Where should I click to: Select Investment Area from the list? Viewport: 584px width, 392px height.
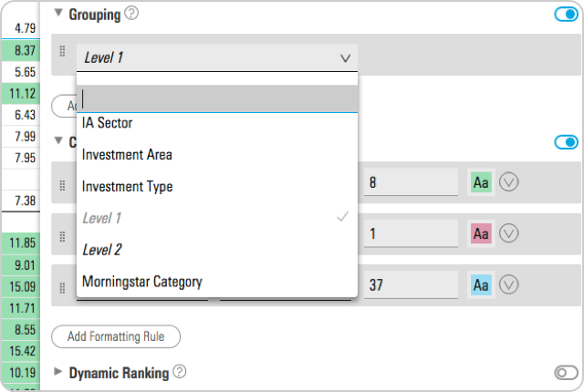click(x=127, y=155)
